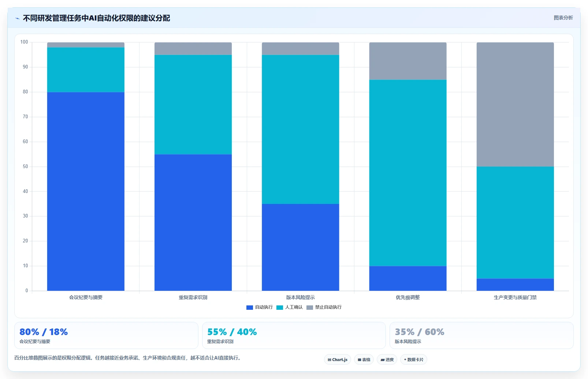
Task: Click the 数据卡片 tag pill
Action: point(414,360)
